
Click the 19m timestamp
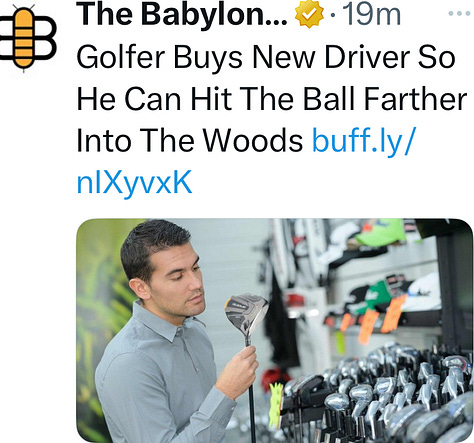pos(371,15)
